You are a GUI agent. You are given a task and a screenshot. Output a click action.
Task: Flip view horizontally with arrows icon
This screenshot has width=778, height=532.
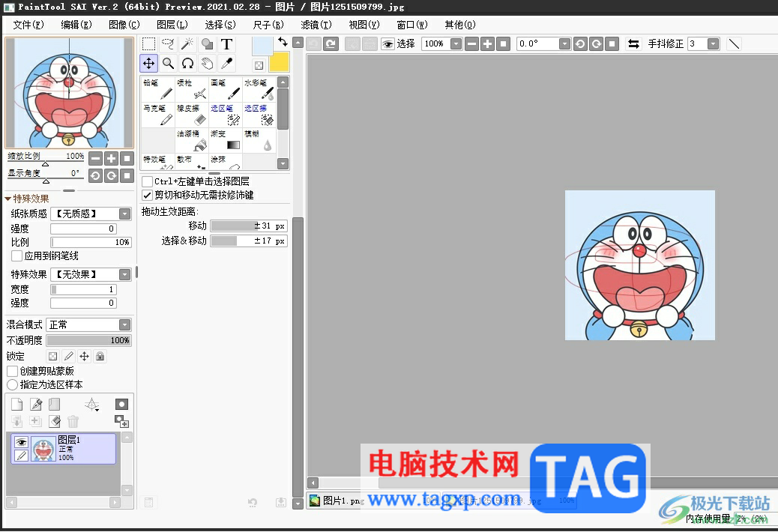click(633, 43)
